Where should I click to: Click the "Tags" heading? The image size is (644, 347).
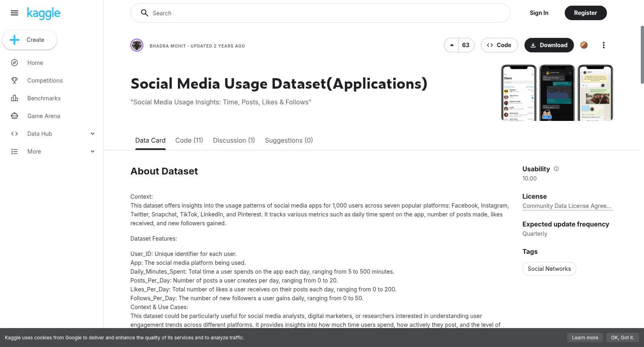530,251
